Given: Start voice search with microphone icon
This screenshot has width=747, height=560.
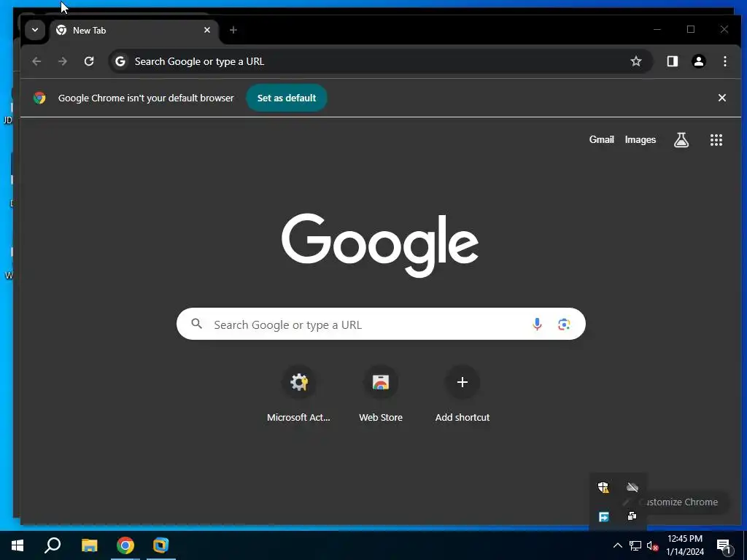Looking at the screenshot, I should point(537,324).
